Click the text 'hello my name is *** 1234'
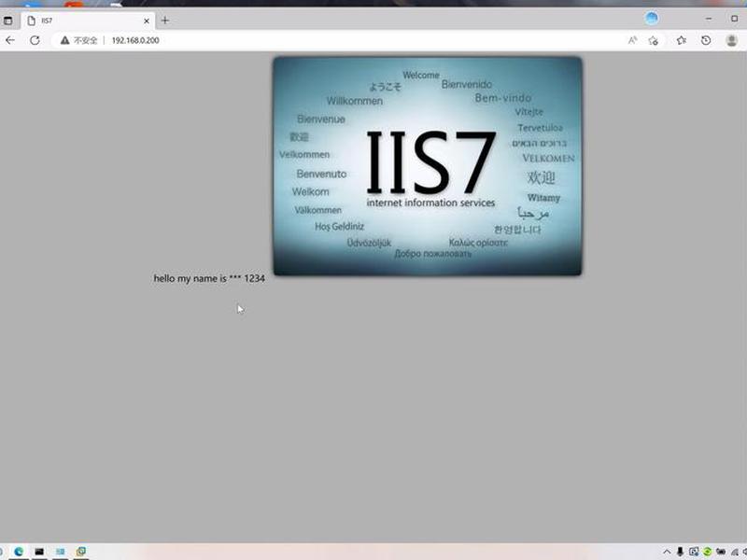 209,278
